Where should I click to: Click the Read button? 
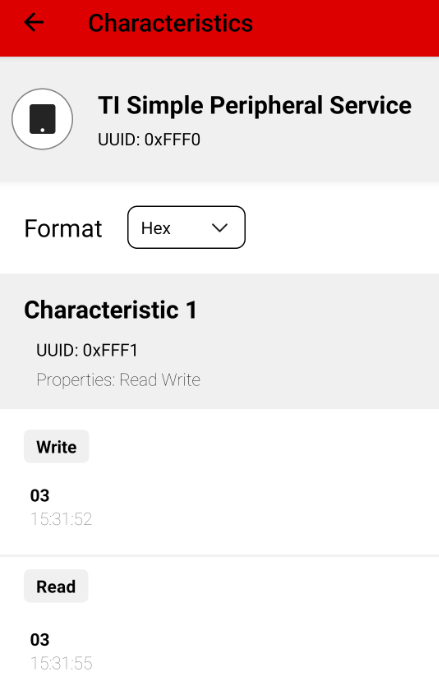tap(56, 586)
